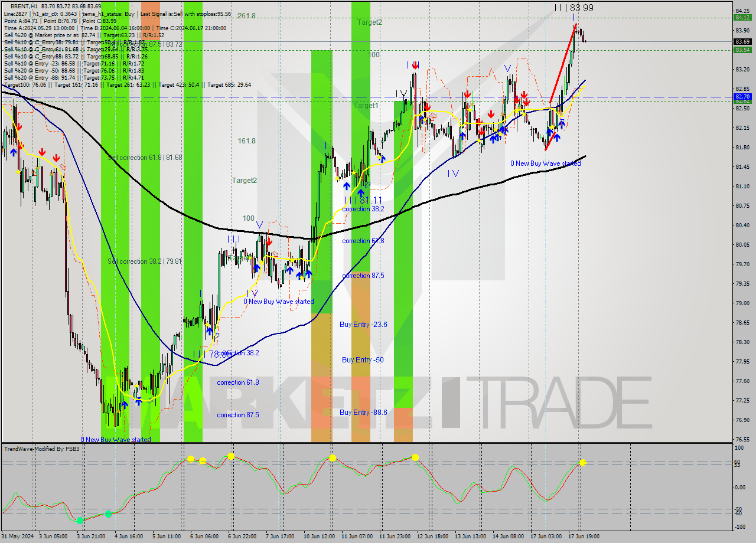Click the 0.00 level on the oscillator axis
The width and height of the screenshot is (756, 543).
(x=740, y=488)
